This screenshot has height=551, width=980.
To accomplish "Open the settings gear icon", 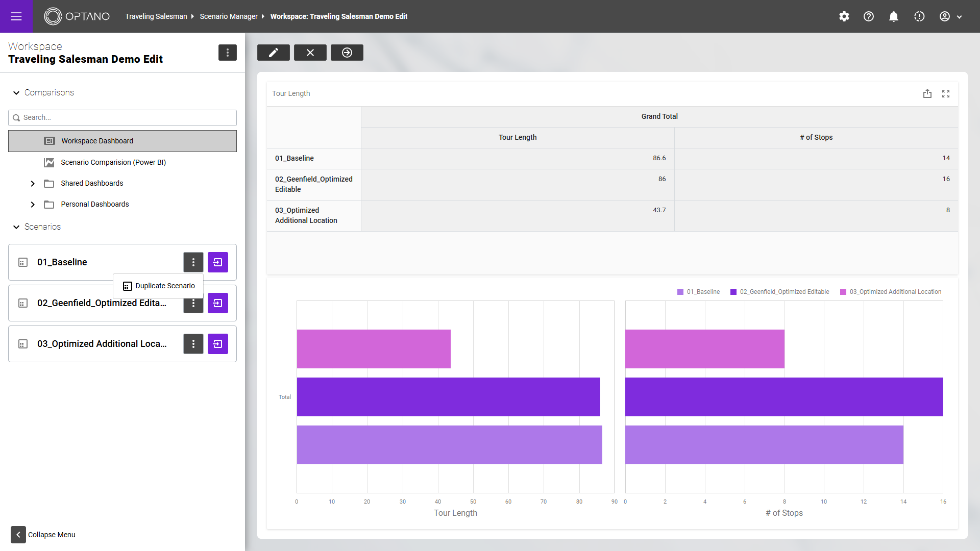I will (x=844, y=16).
